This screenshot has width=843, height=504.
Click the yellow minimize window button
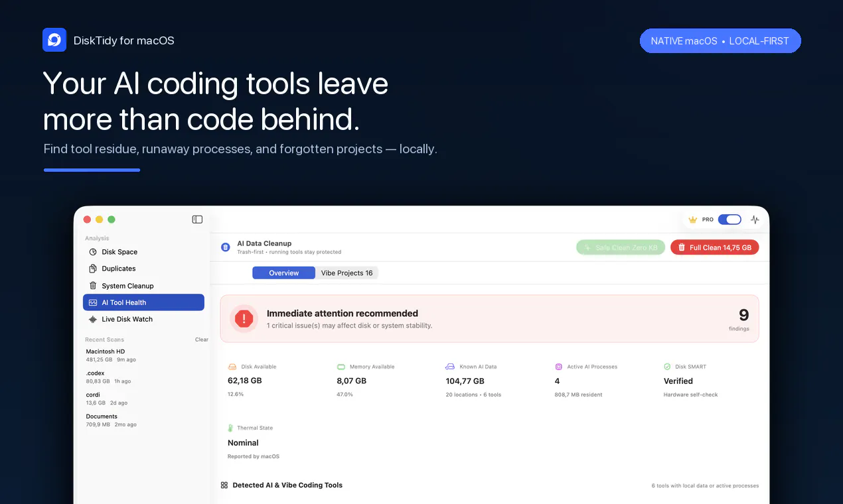click(99, 220)
